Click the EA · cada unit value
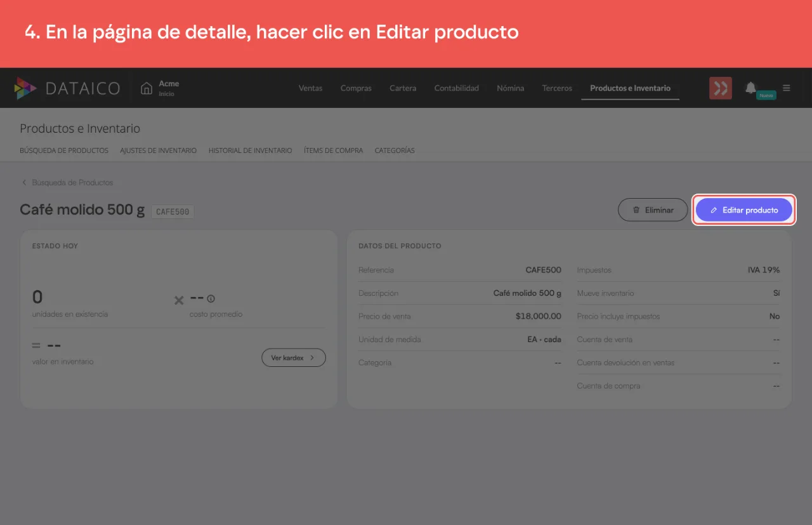812x525 pixels. pos(544,339)
